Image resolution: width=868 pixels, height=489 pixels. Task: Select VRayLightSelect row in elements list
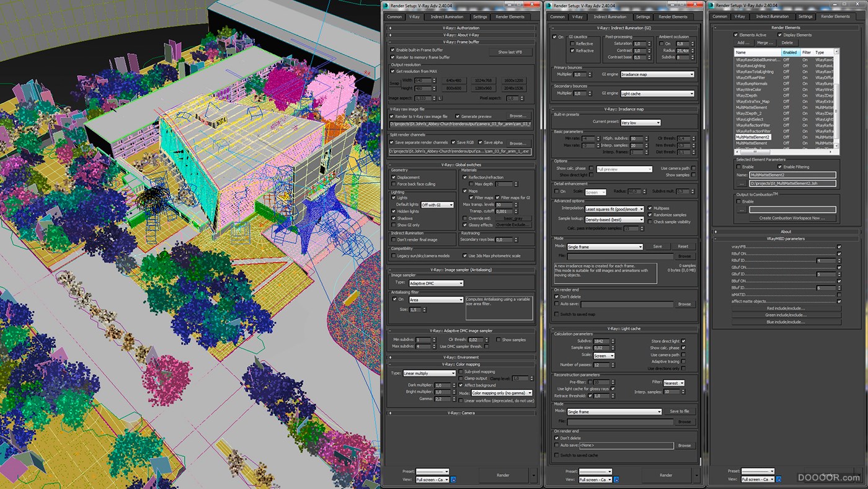pyautogui.click(x=784, y=119)
